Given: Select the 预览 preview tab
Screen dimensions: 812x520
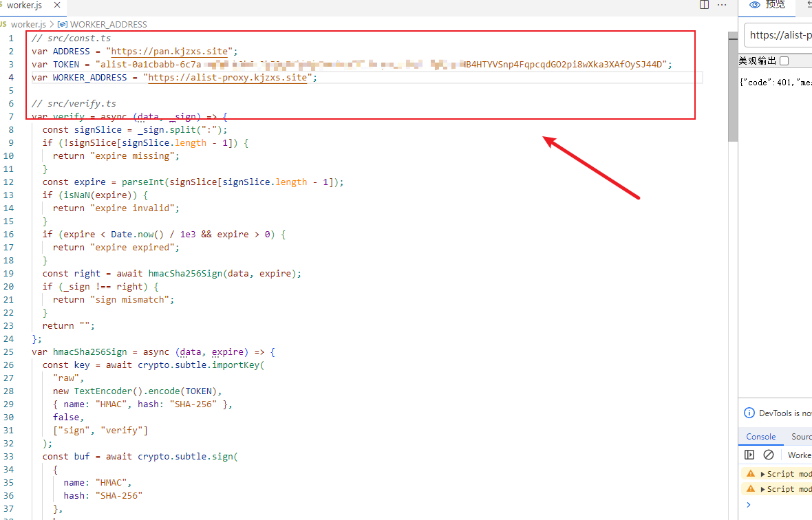Looking at the screenshot, I should coord(767,5).
